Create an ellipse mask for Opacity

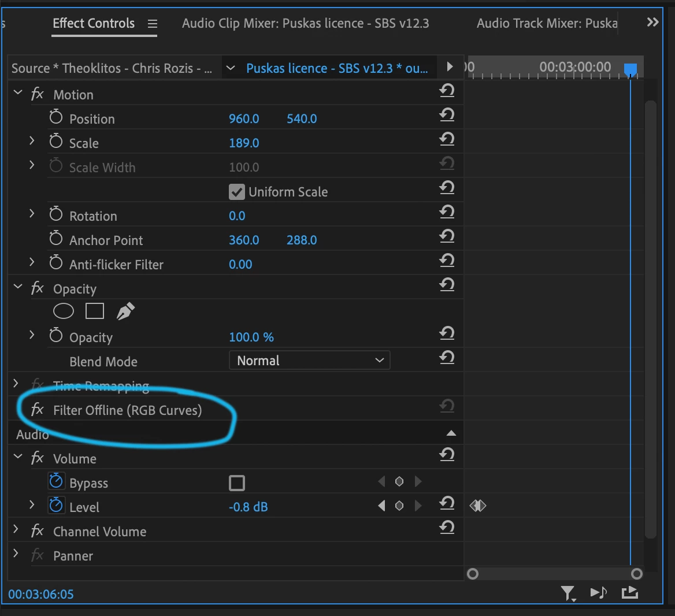pos(64,311)
